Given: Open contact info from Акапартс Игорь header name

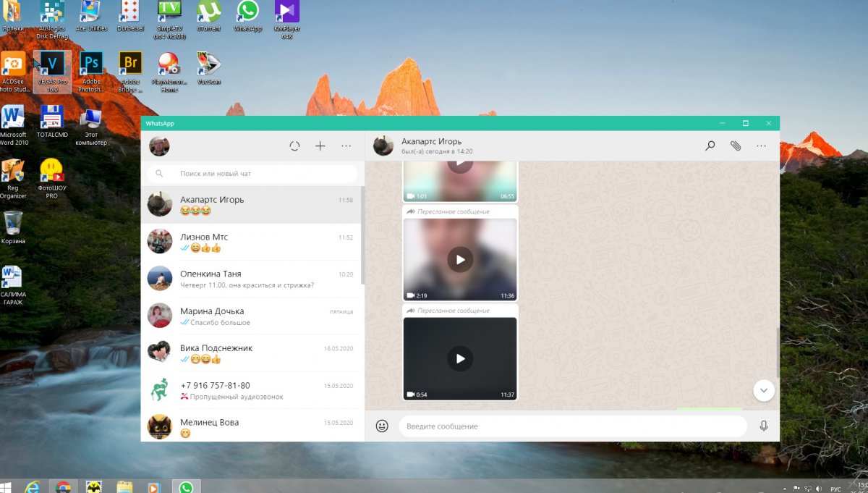Looking at the screenshot, I should pos(431,142).
